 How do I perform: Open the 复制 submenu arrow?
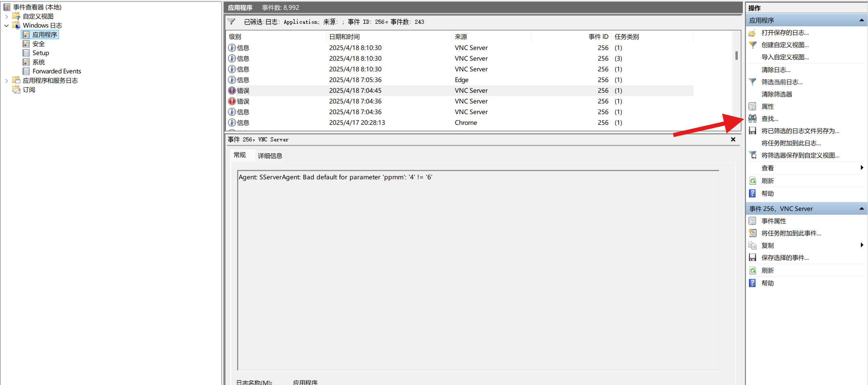pos(862,245)
